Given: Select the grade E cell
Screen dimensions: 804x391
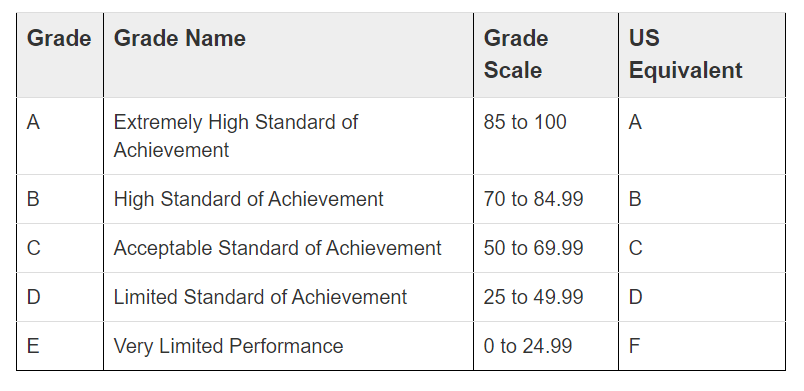Looking at the screenshot, I should pyautogui.click(x=59, y=346).
